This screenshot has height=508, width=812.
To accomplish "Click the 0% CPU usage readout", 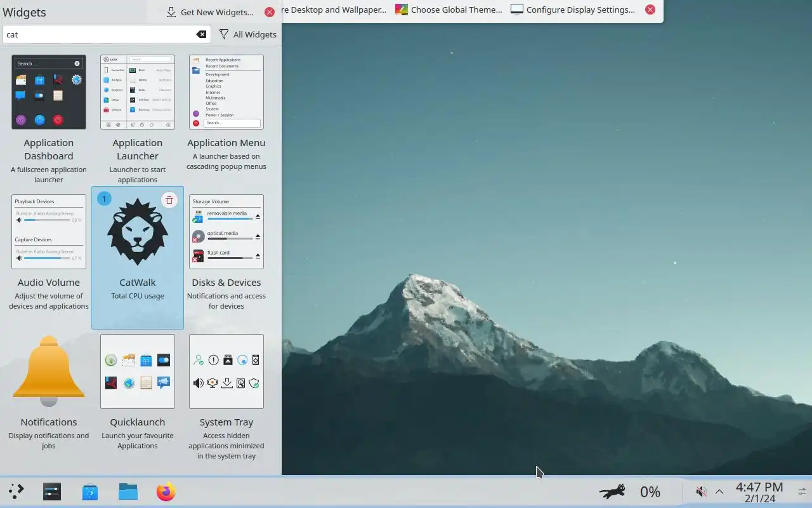I will pyautogui.click(x=650, y=492).
